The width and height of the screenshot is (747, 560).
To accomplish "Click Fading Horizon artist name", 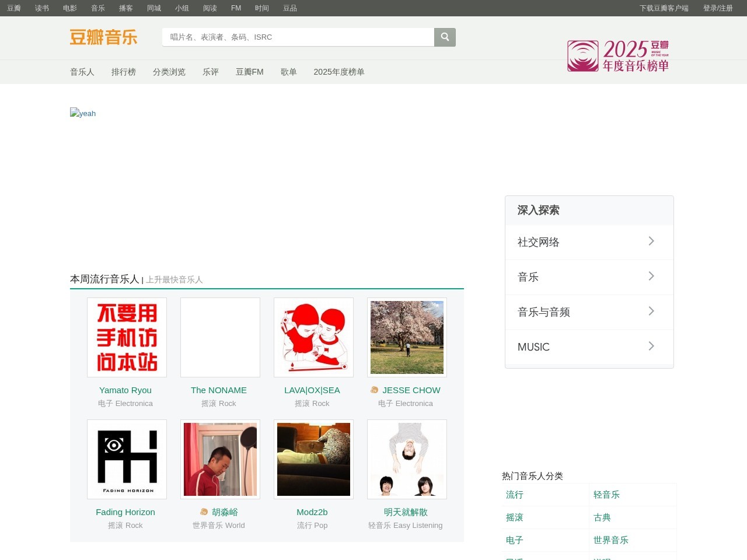I will tap(125, 512).
